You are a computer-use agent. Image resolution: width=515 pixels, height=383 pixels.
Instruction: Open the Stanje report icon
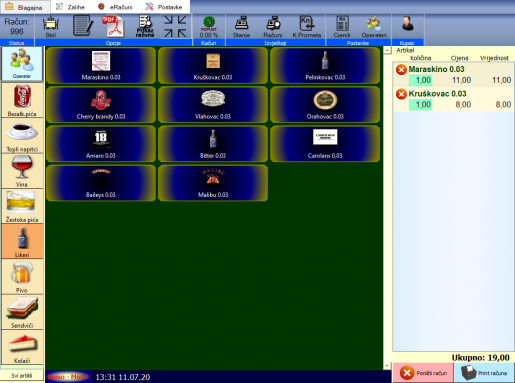point(241,27)
